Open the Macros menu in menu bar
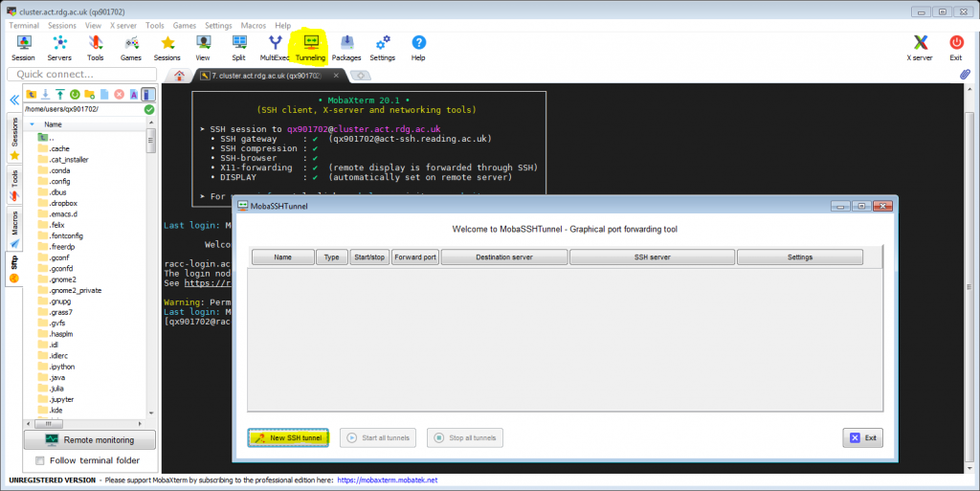980x491 pixels. 254,25
